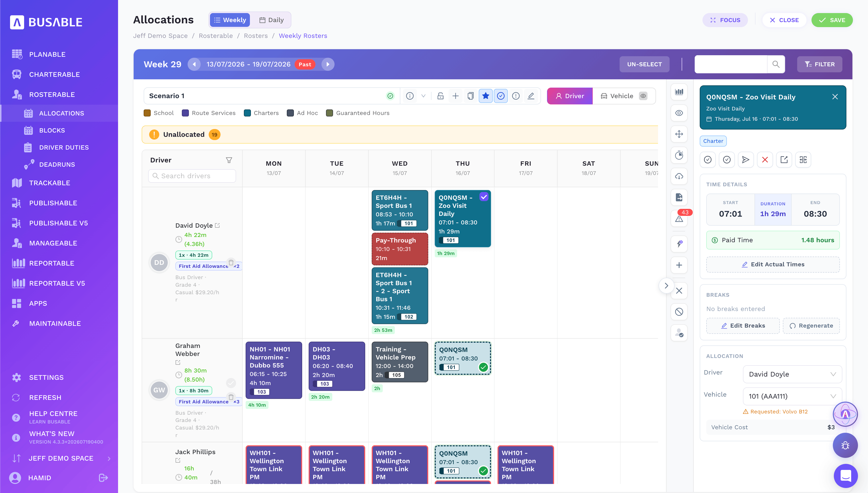Click the move arrows icon in side toolbar
Screen dimensions: 868x493
click(x=679, y=134)
